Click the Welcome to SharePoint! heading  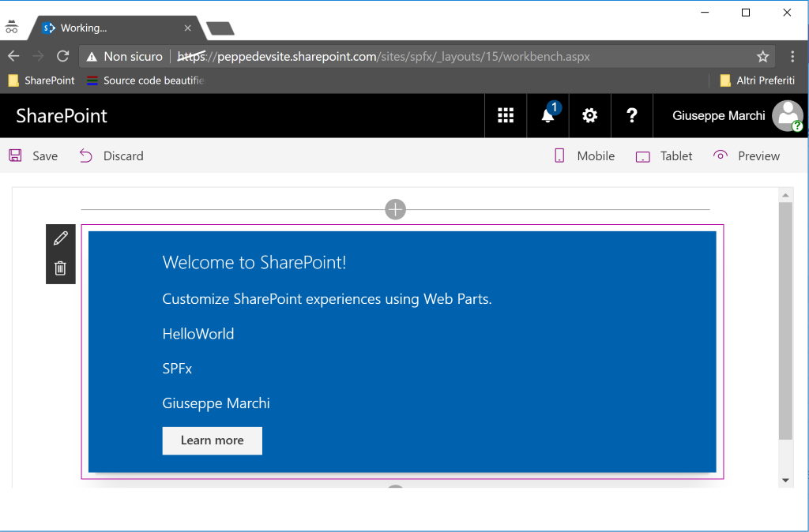coord(254,262)
